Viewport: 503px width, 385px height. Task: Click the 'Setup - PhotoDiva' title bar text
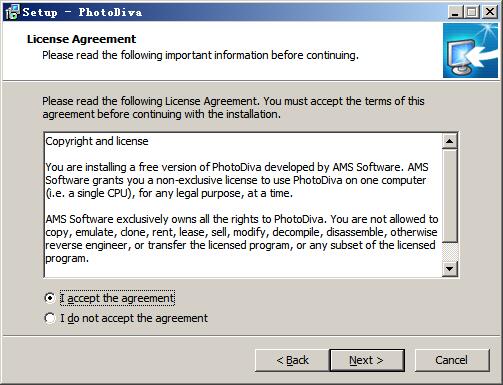point(82,12)
